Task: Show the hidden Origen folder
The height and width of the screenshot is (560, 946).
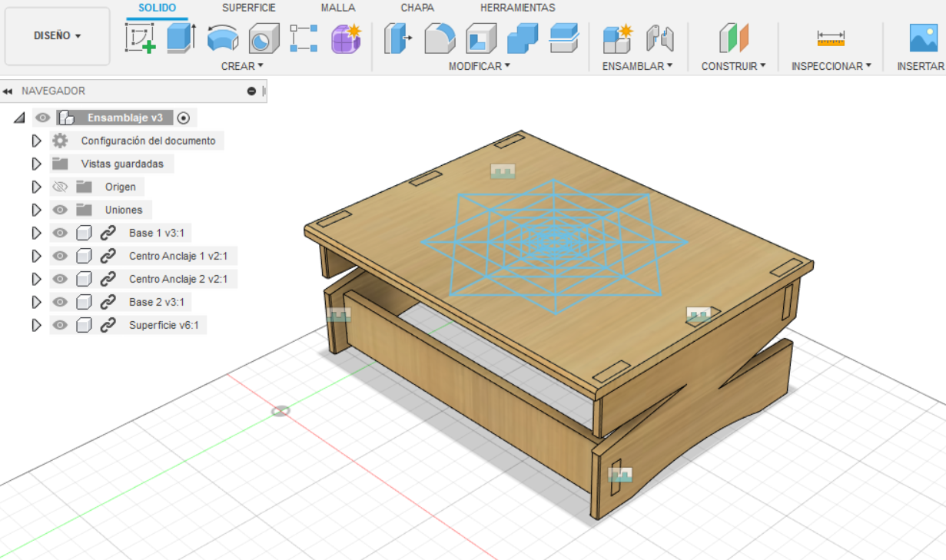Action: point(60,187)
